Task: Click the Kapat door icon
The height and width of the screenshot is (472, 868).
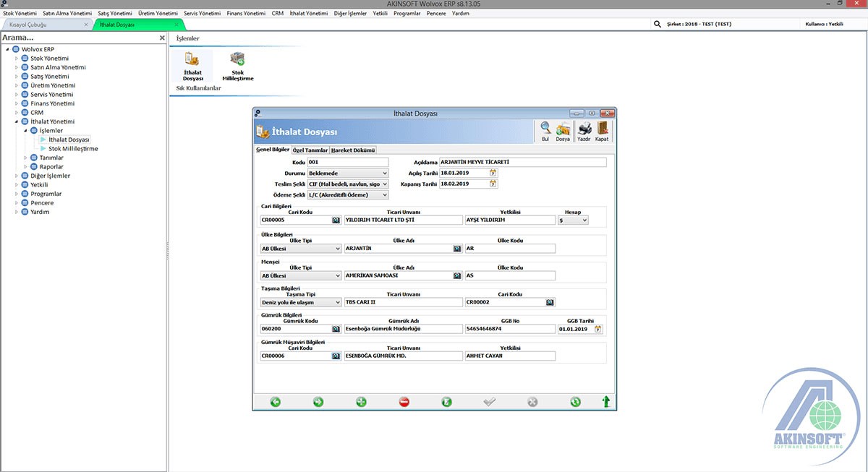Action: [x=602, y=129]
